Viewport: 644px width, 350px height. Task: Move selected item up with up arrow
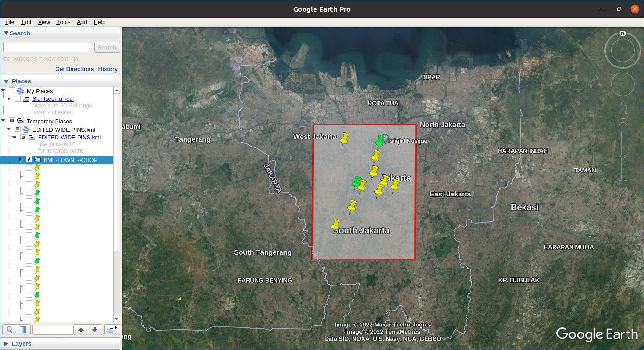[81, 330]
